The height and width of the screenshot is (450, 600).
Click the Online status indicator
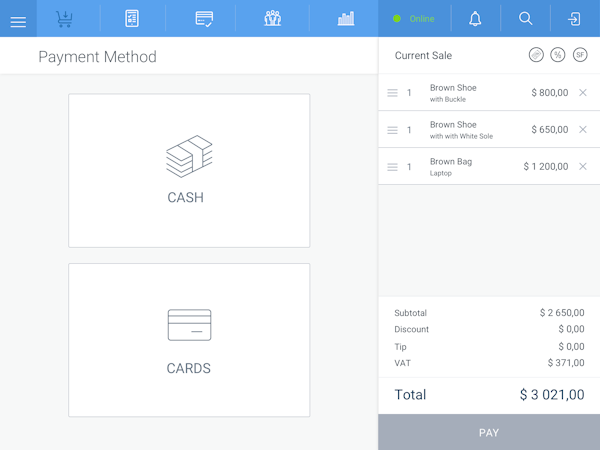(414, 19)
